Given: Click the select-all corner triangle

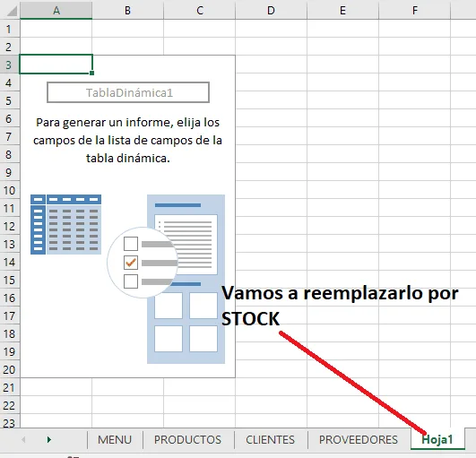Looking at the screenshot, I should point(12,11).
